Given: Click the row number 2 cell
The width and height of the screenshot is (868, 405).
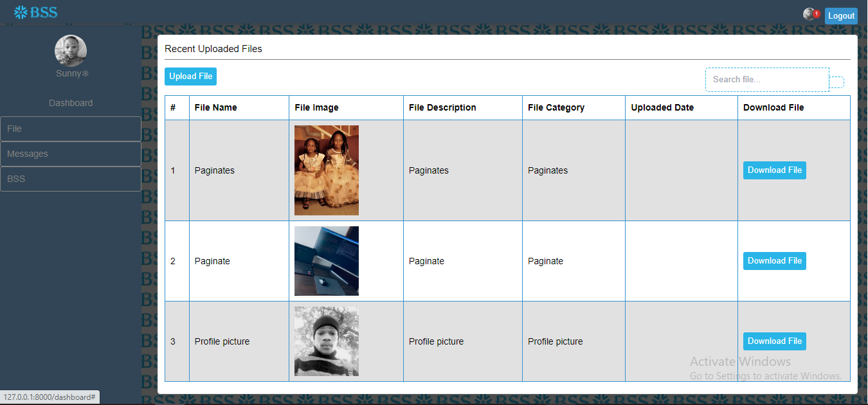Looking at the screenshot, I should point(177,261).
